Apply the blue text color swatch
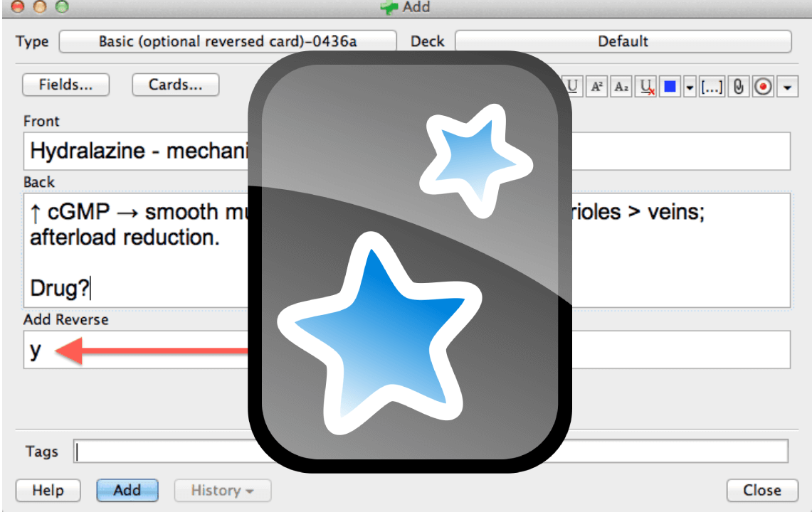This screenshot has width=812, height=512. click(x=670, y=87)
